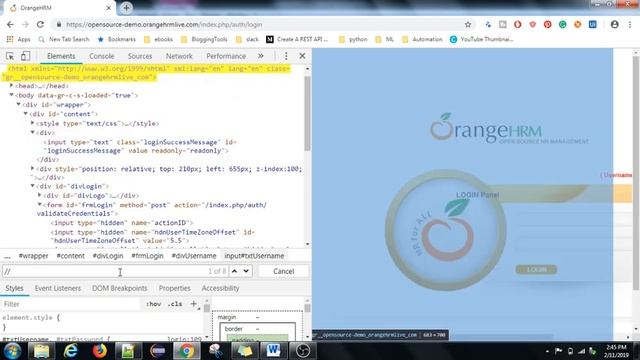
Task: Open the Event Listeners pane
Action: click(58, 288)
